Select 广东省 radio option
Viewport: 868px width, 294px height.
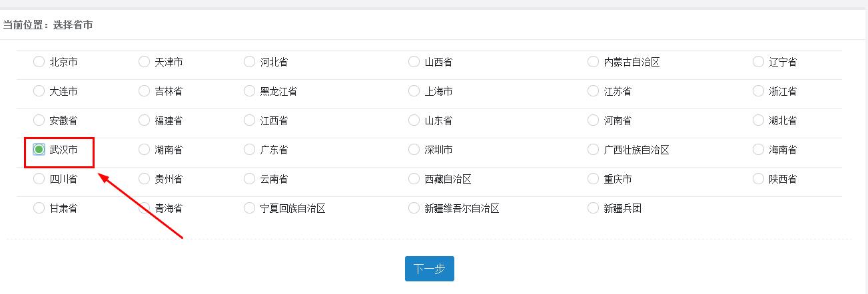[249, 150]
